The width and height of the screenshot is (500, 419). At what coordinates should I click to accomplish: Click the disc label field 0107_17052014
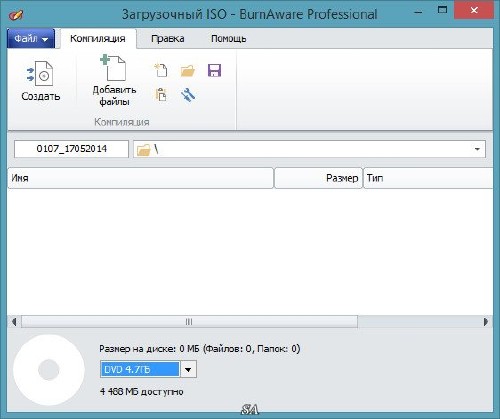click(x=71, y=149)
